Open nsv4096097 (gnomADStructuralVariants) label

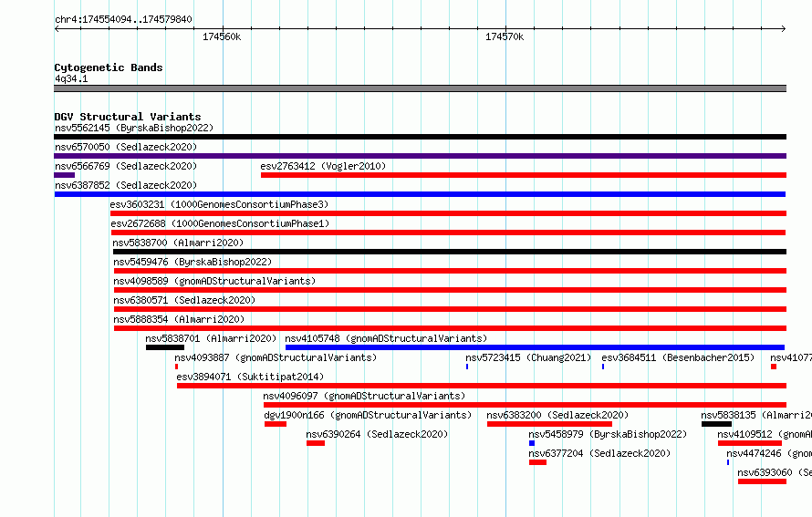364,396
